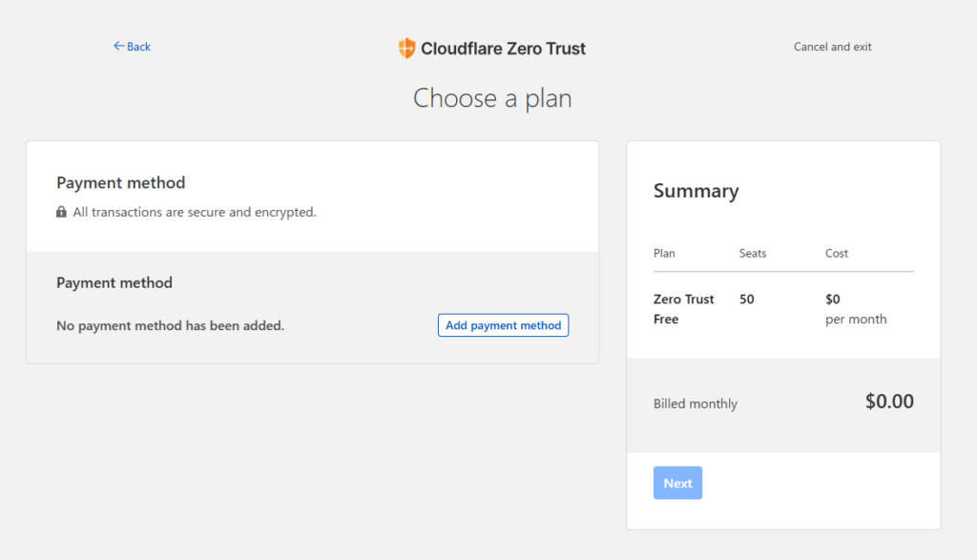Viewport: 977px width, 560px height.
Task: Click the padlock icon beside the security message
Action: tap(59, 212)
